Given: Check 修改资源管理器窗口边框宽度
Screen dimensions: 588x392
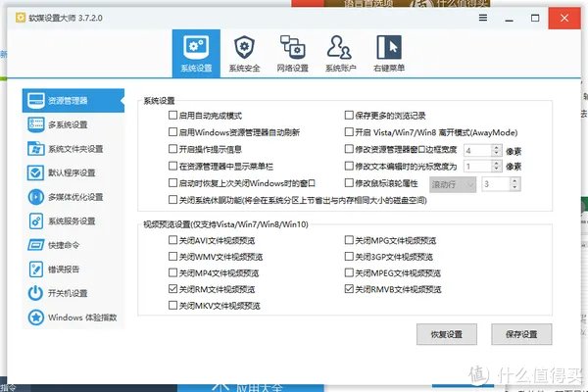Looking at the screenshot, I should point(349,149).
